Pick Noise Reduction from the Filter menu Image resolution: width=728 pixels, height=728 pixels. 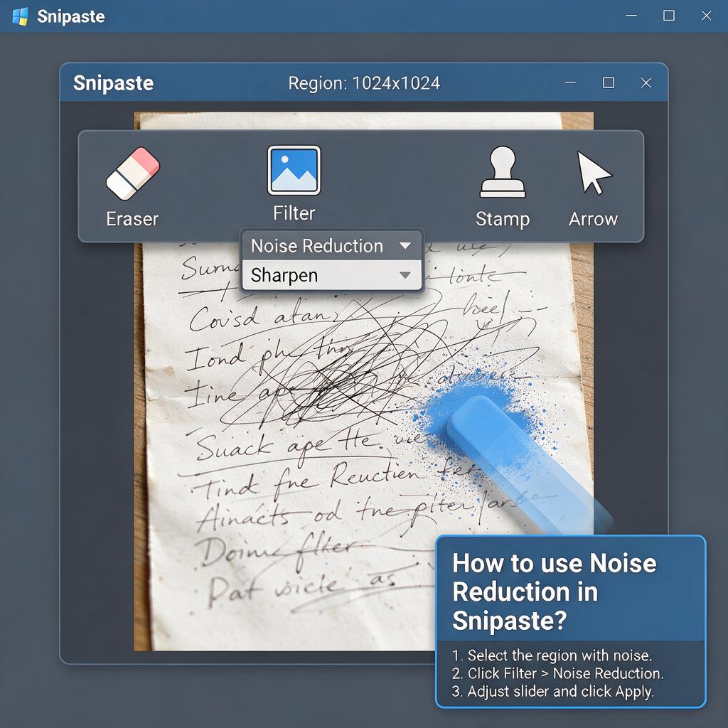pos(331,245)
